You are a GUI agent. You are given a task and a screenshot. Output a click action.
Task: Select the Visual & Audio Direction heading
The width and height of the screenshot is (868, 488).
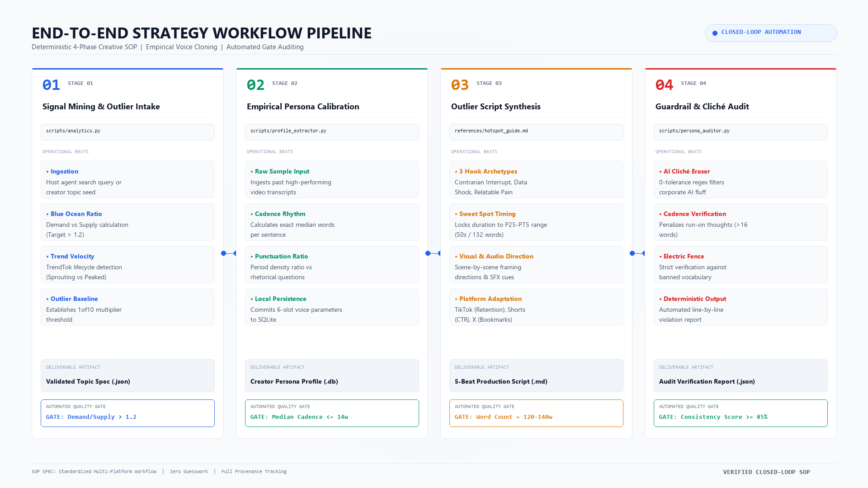click(x=494, y=256)
